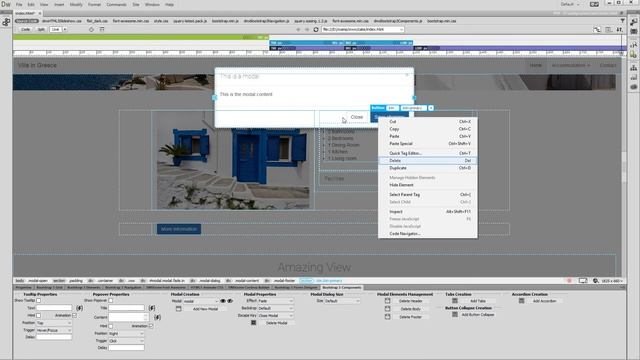The width and height of the screenshot is (640, 360).
Task: Choose Inspect from the context menu
Action: point(427,212)
